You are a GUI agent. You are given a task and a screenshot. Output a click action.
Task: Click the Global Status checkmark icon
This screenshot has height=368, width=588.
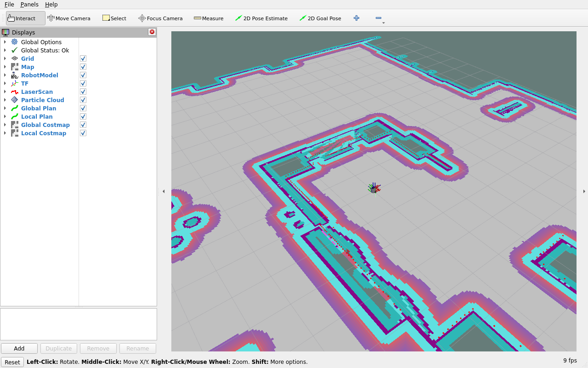click(x=15, y=50)
